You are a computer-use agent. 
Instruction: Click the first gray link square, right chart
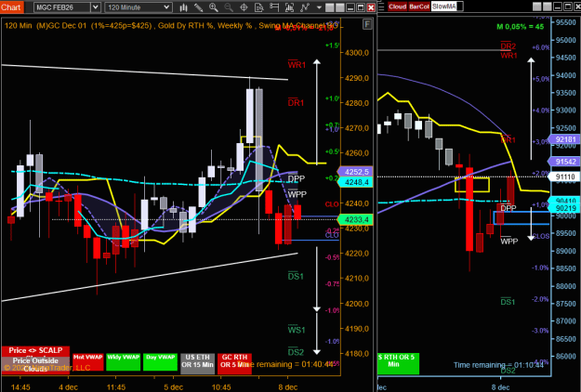pos(537,7)
